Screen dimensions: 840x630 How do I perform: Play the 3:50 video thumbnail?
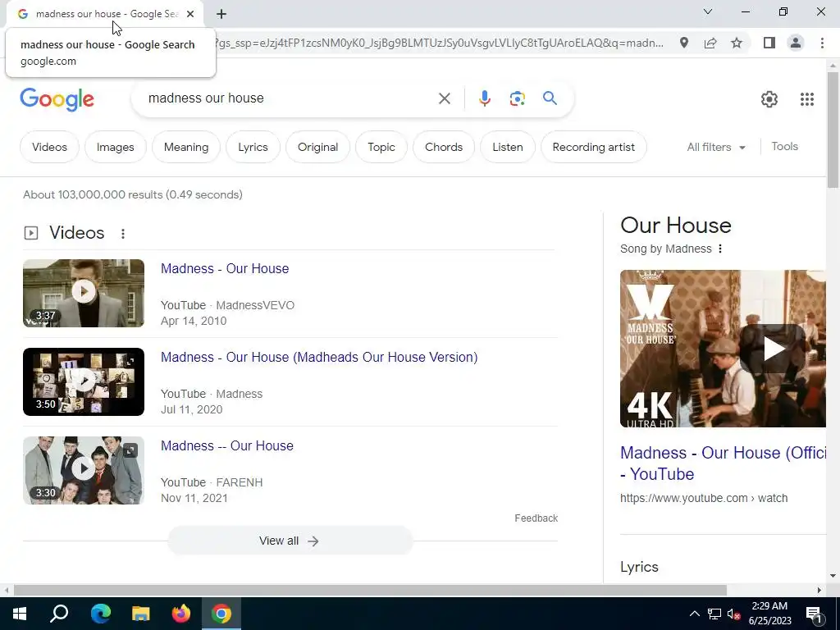(84, 381)
